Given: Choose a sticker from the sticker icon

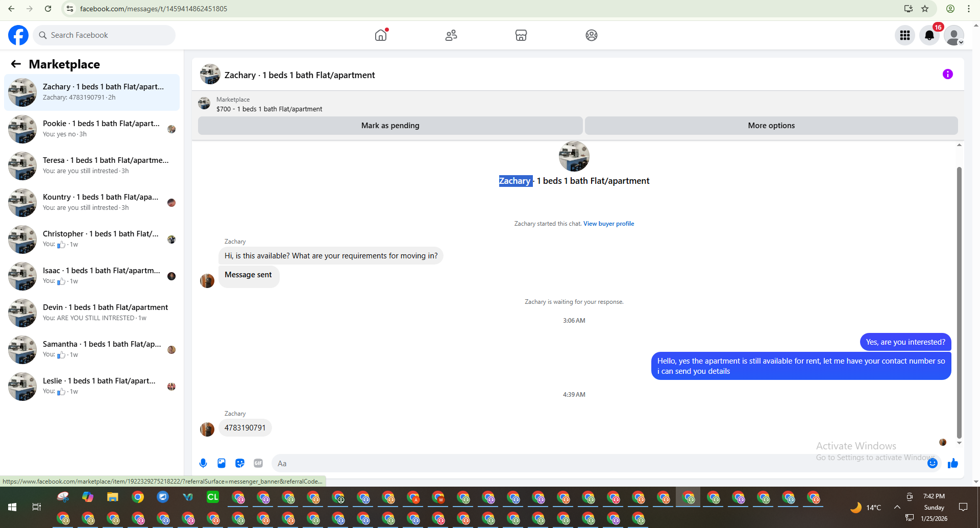Looking at the screenshot, I should (x=240, y=463).
